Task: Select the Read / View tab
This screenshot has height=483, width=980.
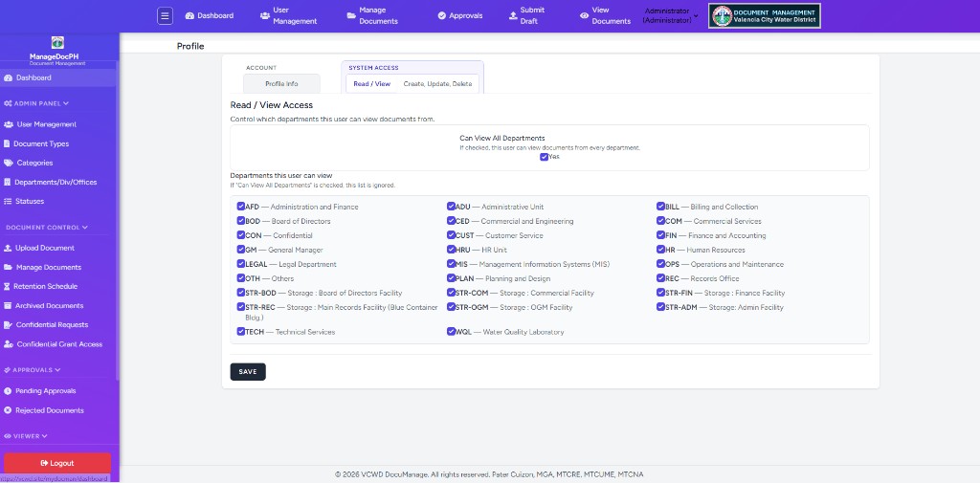Action: [x=372, y=84]
